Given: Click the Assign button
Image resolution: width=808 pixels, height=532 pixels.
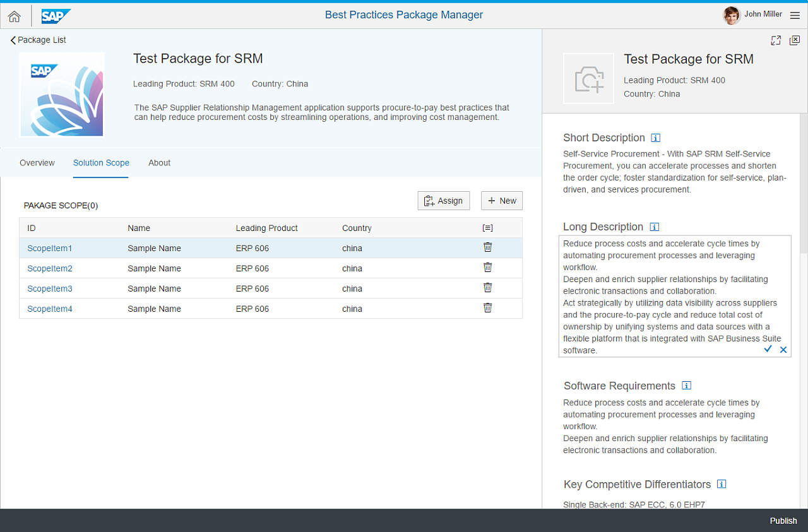Looking at the screenshot, I should (444, 201).
